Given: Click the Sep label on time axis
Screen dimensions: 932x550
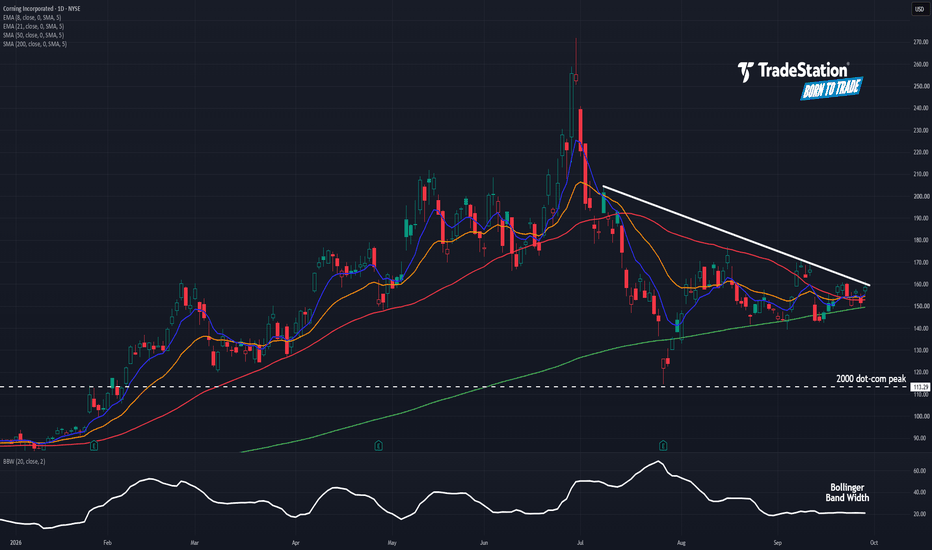Looking at the screenshot, I should point(777,543).
